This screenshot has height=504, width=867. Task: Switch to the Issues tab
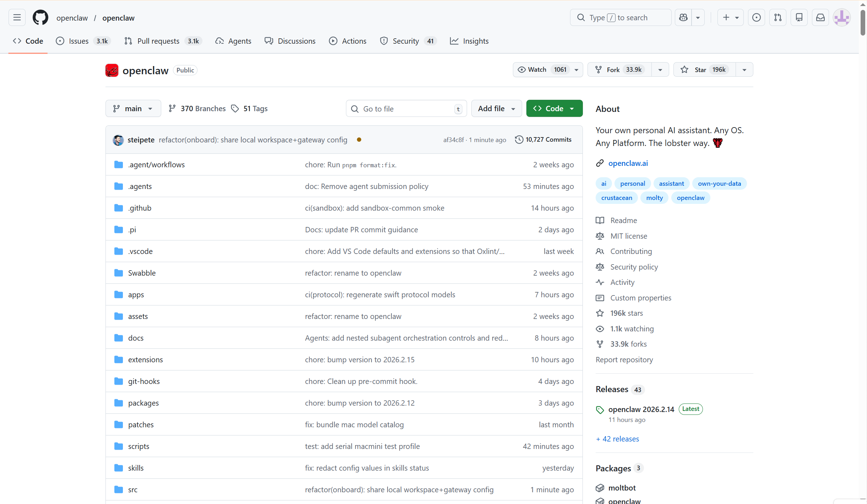click(x=83, y=41)
